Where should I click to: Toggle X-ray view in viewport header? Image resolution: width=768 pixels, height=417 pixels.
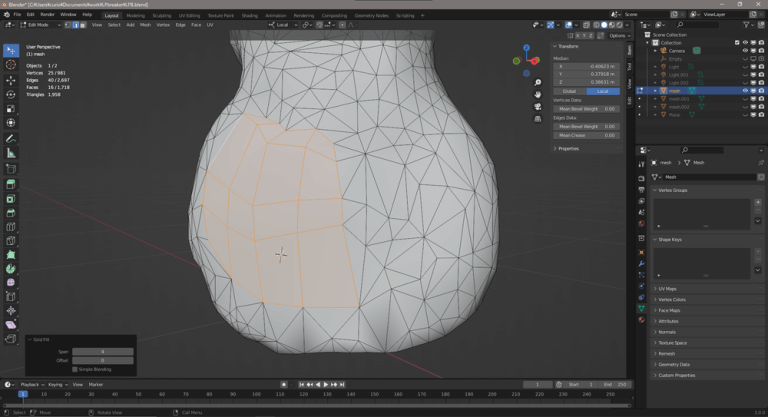pos(586,25)
